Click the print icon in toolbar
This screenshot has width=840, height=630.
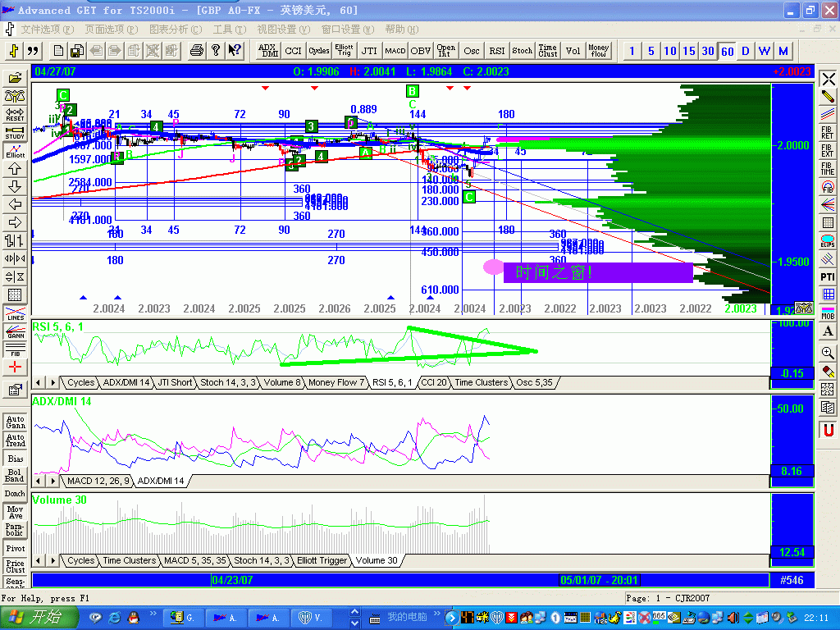click(197, 51)
